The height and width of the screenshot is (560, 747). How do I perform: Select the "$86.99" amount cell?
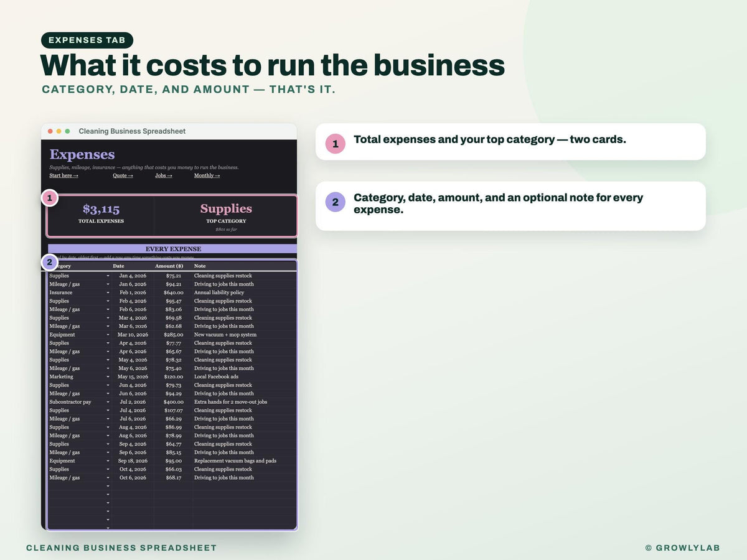coord(174,427)
